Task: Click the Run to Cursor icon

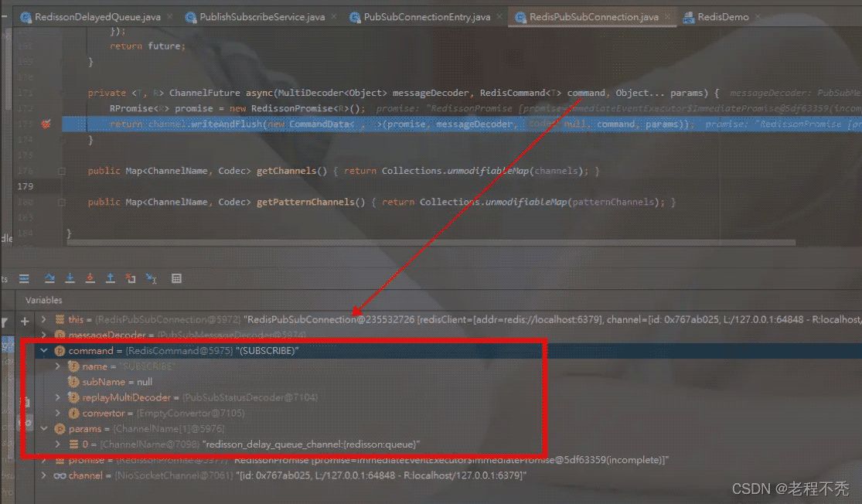Action: 151,278
